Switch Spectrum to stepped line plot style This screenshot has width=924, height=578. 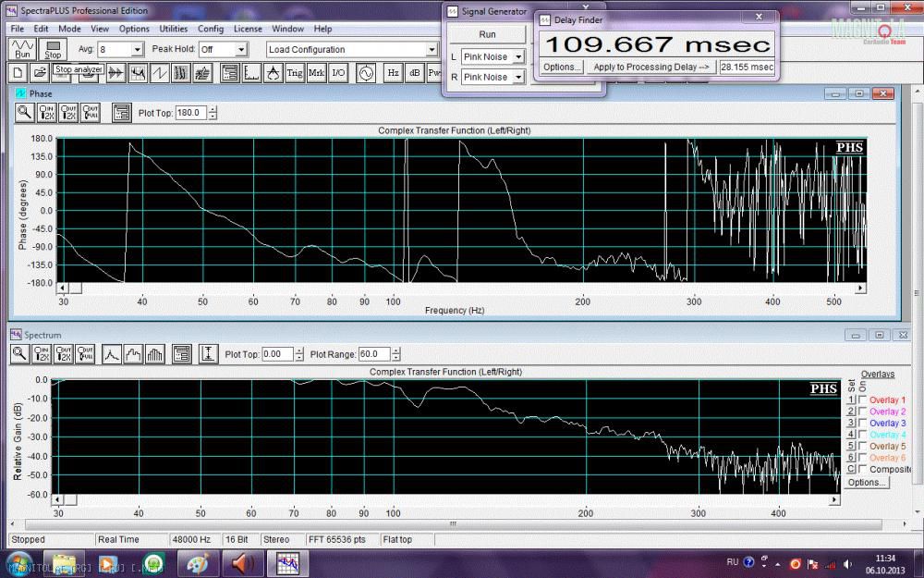[x=133, y=354]
